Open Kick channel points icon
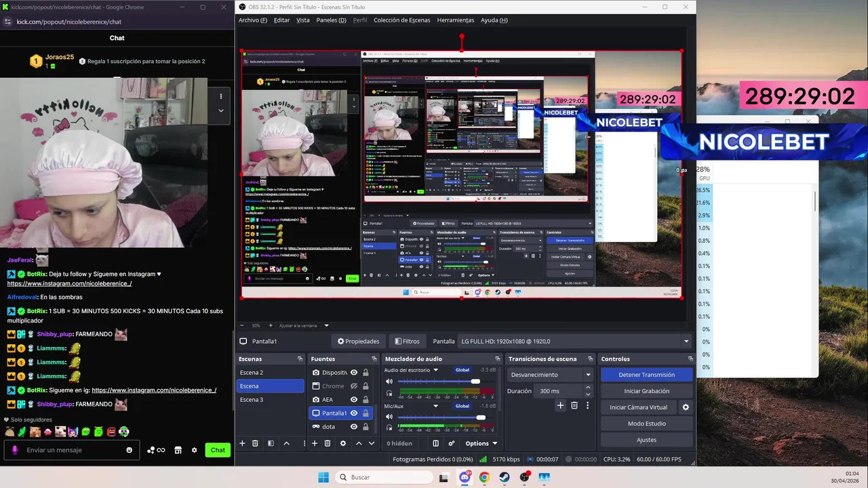The width and height of the screenshot is (868, 488). [x=156, y=450]
